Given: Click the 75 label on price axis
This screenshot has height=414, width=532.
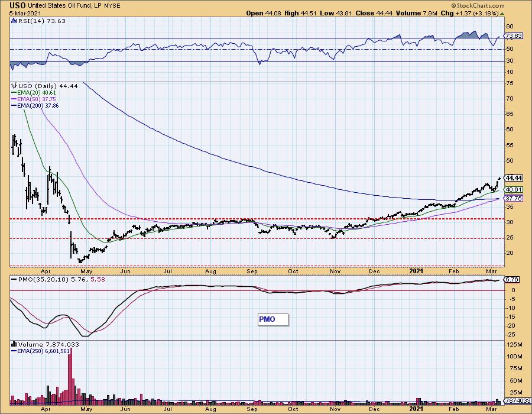Looking at the screenshot, I should [x=510, y=83].
